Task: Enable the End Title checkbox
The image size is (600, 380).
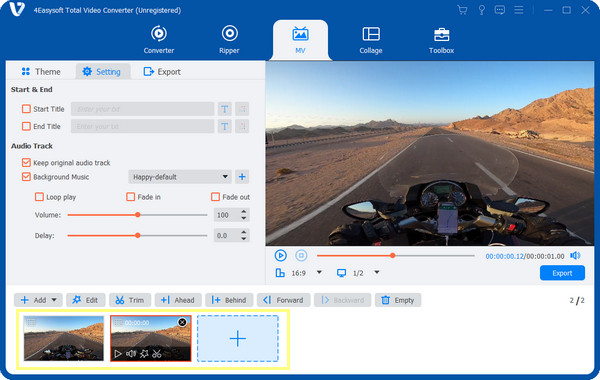Action: (26, 126)
